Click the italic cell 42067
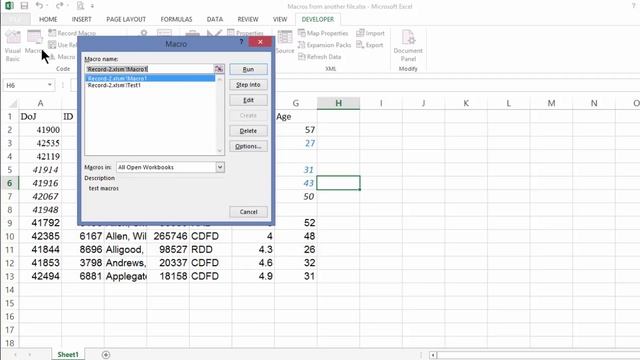 40,196
